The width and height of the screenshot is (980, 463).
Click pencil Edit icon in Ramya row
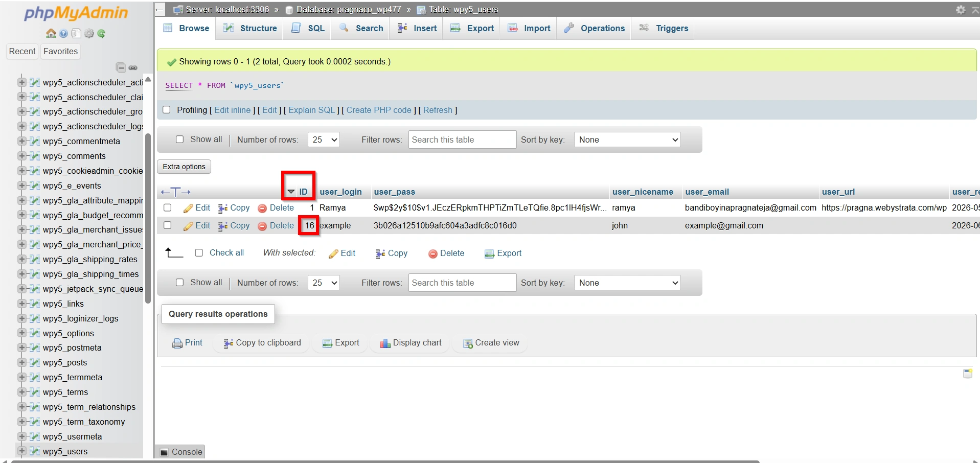[x=188, y=208]
